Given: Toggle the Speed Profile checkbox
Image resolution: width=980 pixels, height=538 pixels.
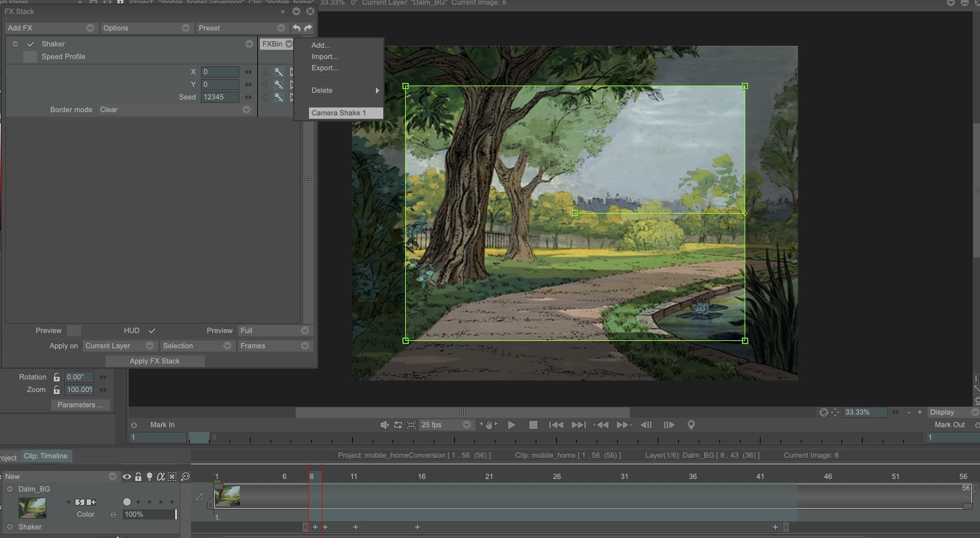Looking at the screenshot, I should tap(30, 56).
